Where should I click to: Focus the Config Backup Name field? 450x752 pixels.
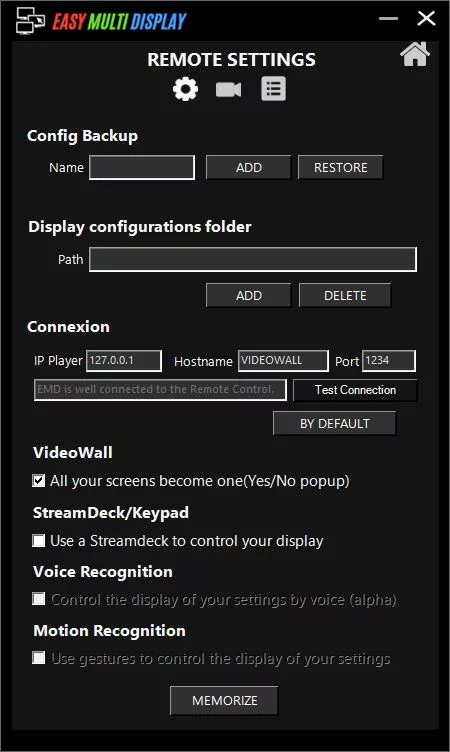[x=142, y=167]
